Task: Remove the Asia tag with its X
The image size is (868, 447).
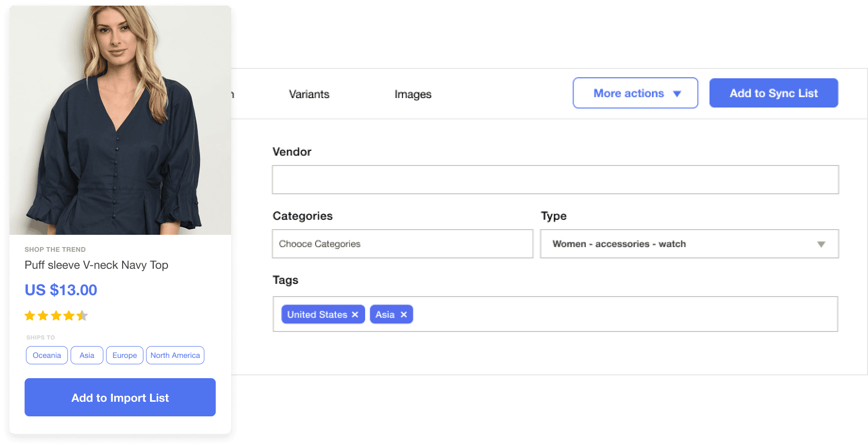Action: pos(404,315)
